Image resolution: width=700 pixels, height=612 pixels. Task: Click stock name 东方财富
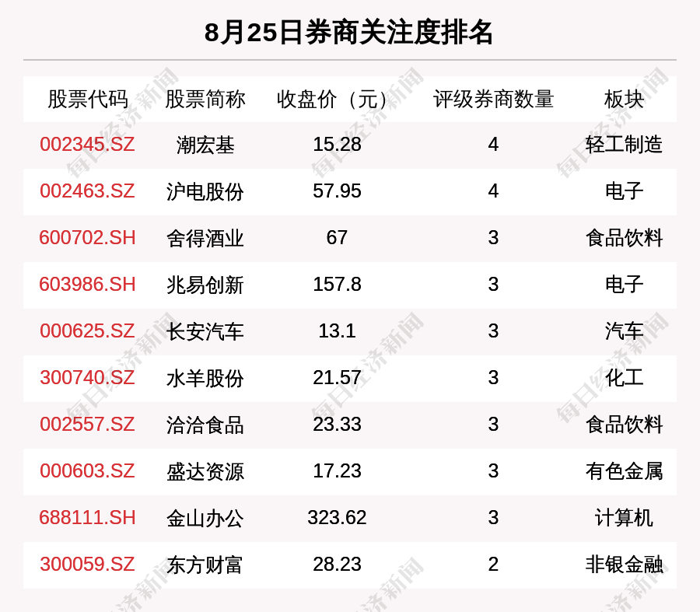coord(205,565)
